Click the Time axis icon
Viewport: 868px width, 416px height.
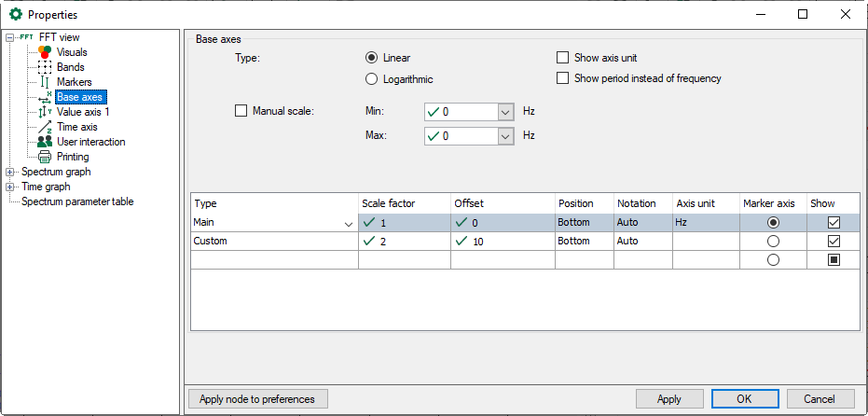point(44,127)
